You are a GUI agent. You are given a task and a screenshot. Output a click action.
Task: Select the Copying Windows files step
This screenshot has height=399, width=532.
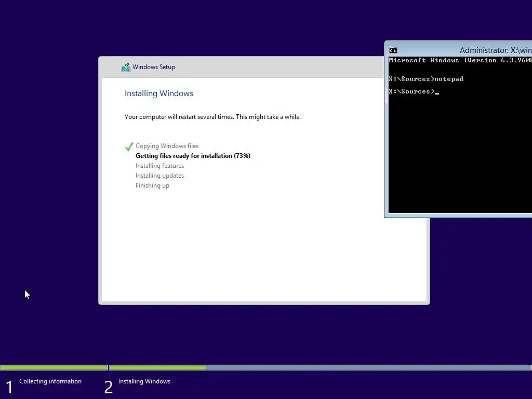click(x=167, y=146)
